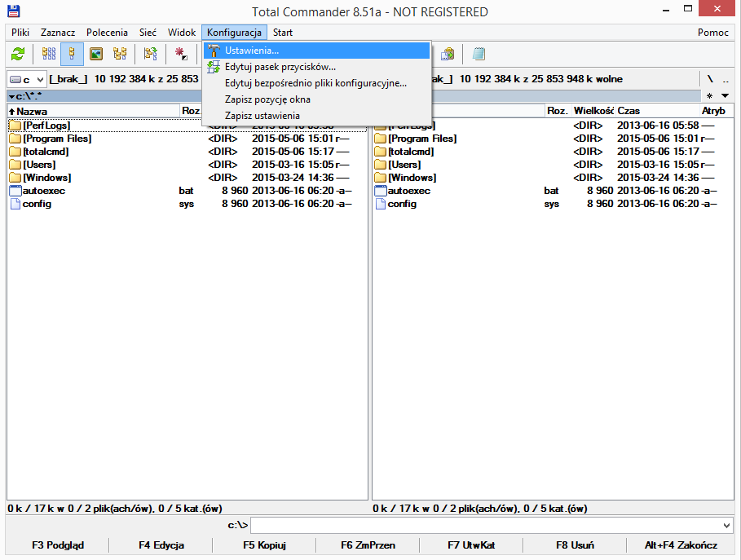The width and height of the screenshot is (741, 560).
Task: Switch to thumbnail view toolbar icon
Action: tap(96, 54)
